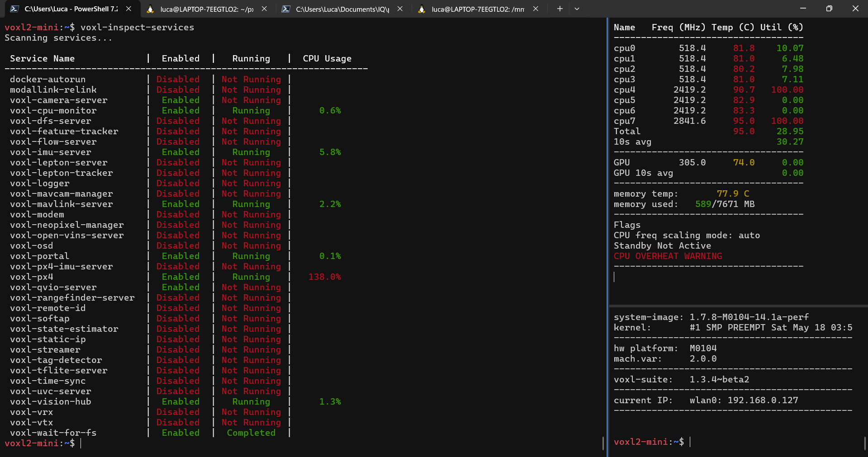Close the C:\Users\Luca\Documents tab

[x=400, y=9]
